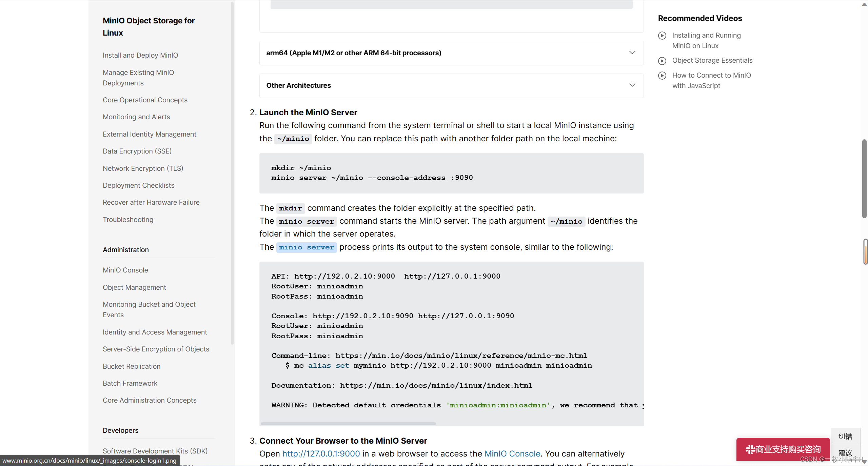Click the 建议 suggestion button
Image resolution: width=868 pixels, height=466 pixels.
(x=845, y=453)
